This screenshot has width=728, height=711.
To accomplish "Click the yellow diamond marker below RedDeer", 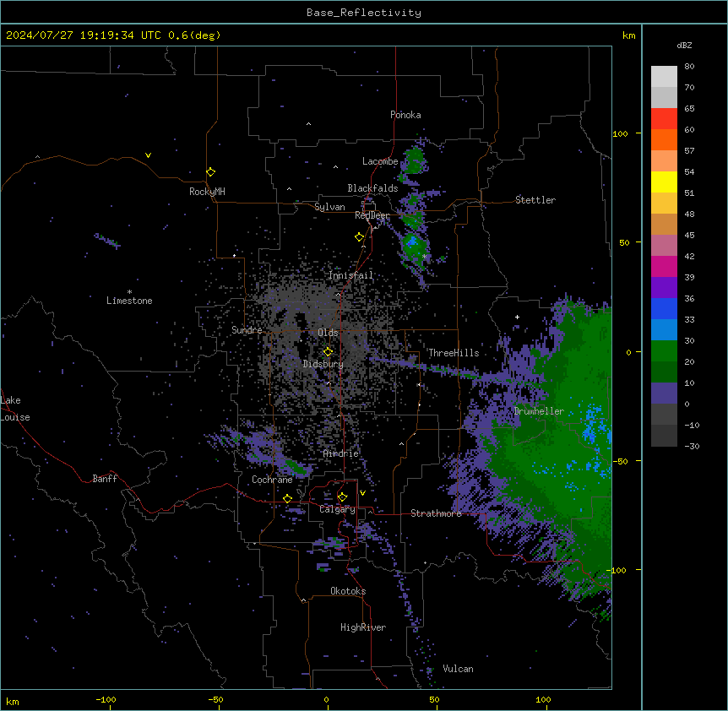I will (x=360, y=237).
